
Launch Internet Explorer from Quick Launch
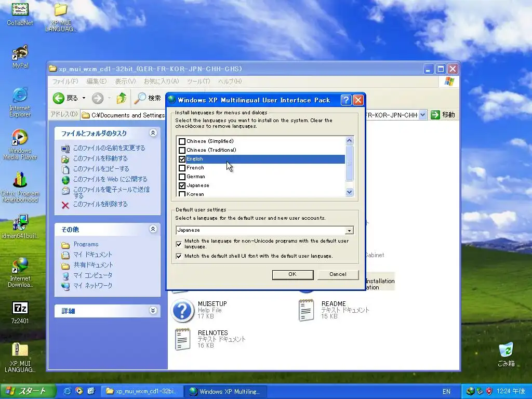point(67,391)
